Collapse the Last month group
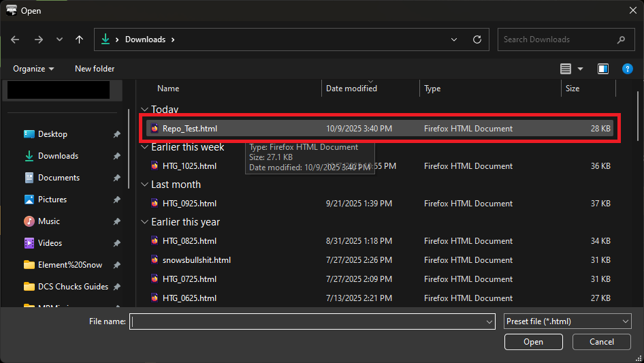The image size is (644, 363). point(144,185)
